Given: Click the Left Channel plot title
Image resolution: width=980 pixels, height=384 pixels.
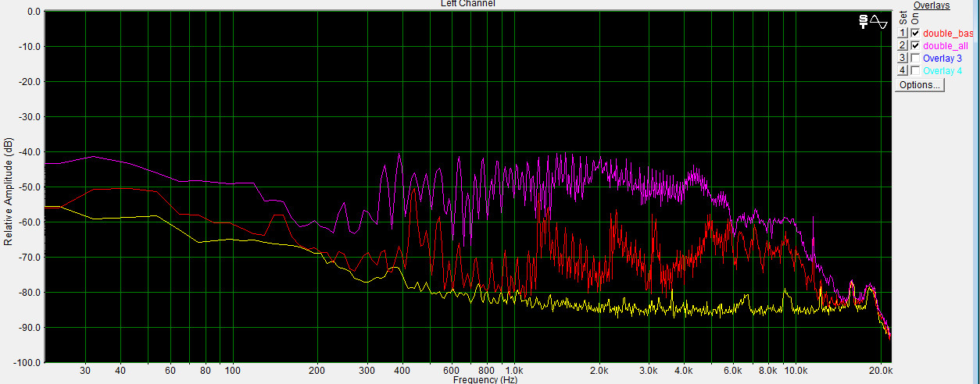Looking at the screenshot, I should [467, 4].
